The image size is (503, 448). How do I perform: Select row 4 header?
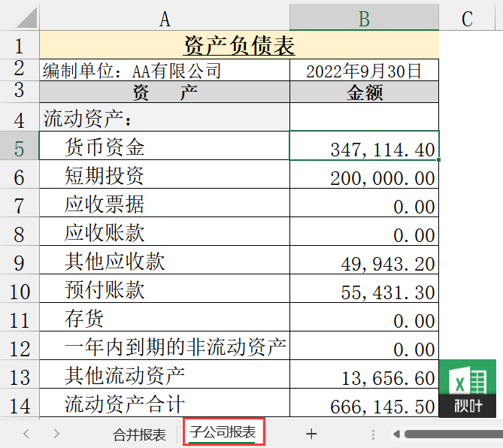pyautogui.click(x=20, y=117)
